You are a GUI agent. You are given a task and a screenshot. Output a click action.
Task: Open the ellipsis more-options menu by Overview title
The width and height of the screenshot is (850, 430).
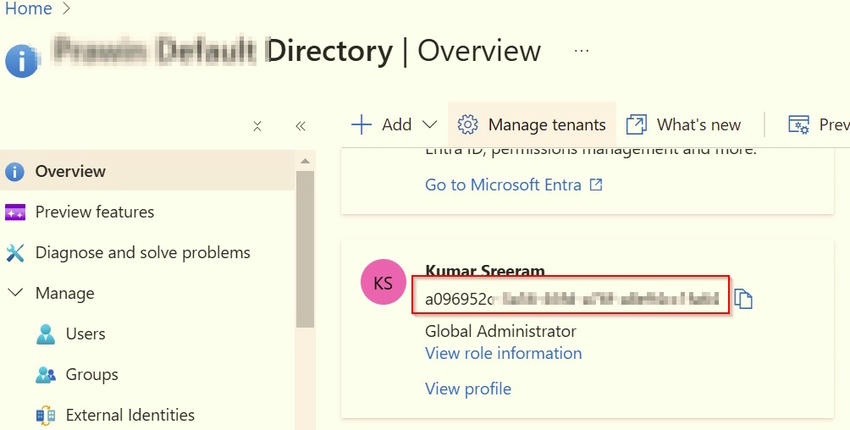(581, 51)
